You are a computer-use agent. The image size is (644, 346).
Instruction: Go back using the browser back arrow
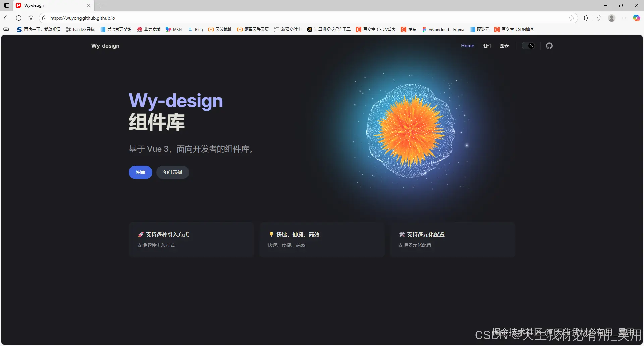[7, 18]
